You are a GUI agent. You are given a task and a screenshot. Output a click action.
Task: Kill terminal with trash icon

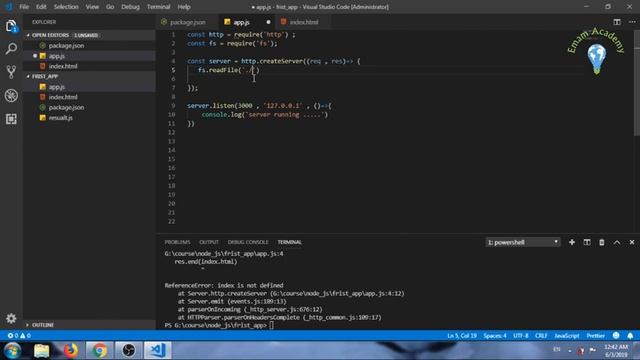click(x=602, y=242)
